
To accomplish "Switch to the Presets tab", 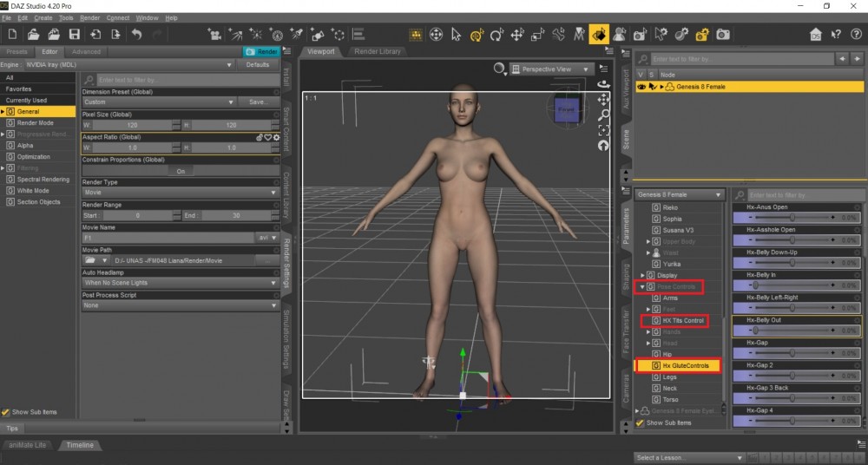I will (16, 51).
